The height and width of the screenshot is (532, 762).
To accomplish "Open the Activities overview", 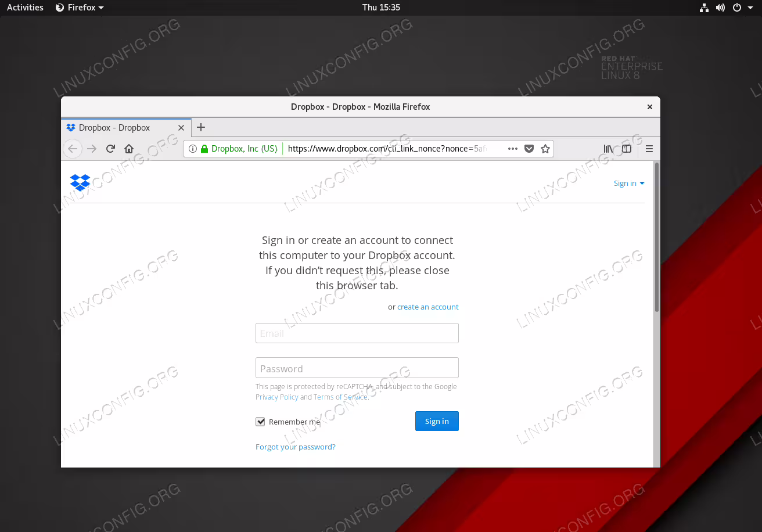I will (25, 8).
